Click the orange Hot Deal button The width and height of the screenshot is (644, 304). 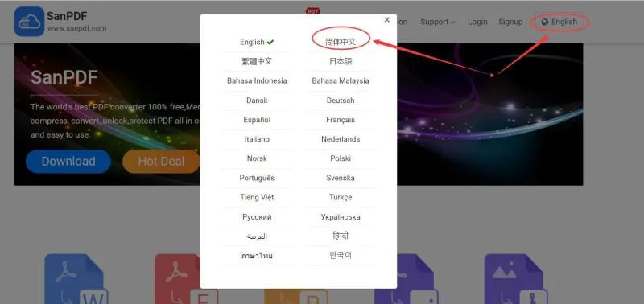coord(161,161)
